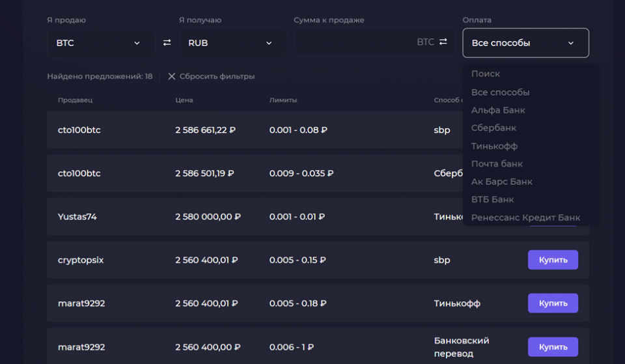Open the Я продаю BTC dropdown
This screenshot has height=364, width=625.
coord(100,43)
